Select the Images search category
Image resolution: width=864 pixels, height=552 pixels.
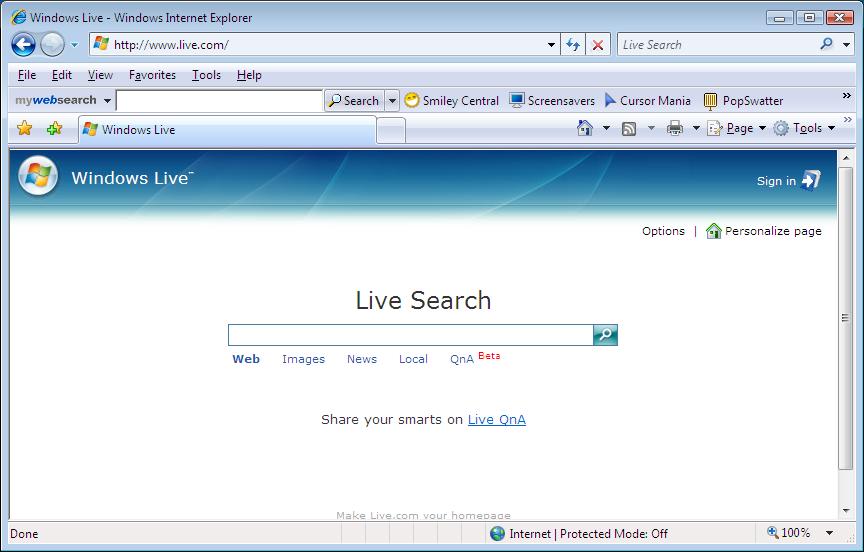304,359
